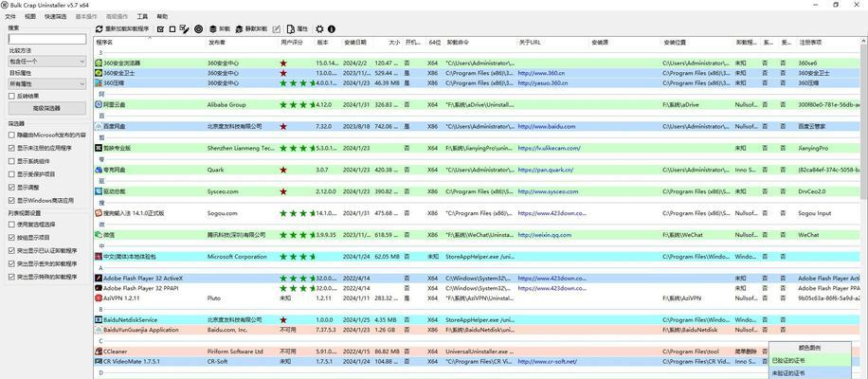Click the reload uninstallers refresh icon
Viewport: 868px width, 379px height.
point(99,28)
